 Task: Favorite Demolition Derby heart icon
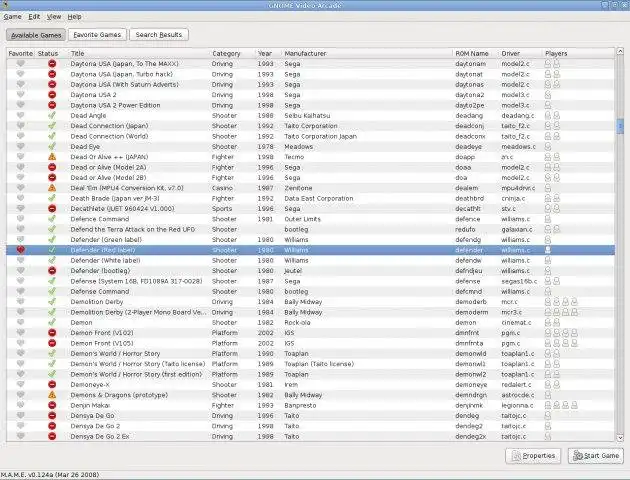(20, 301)
